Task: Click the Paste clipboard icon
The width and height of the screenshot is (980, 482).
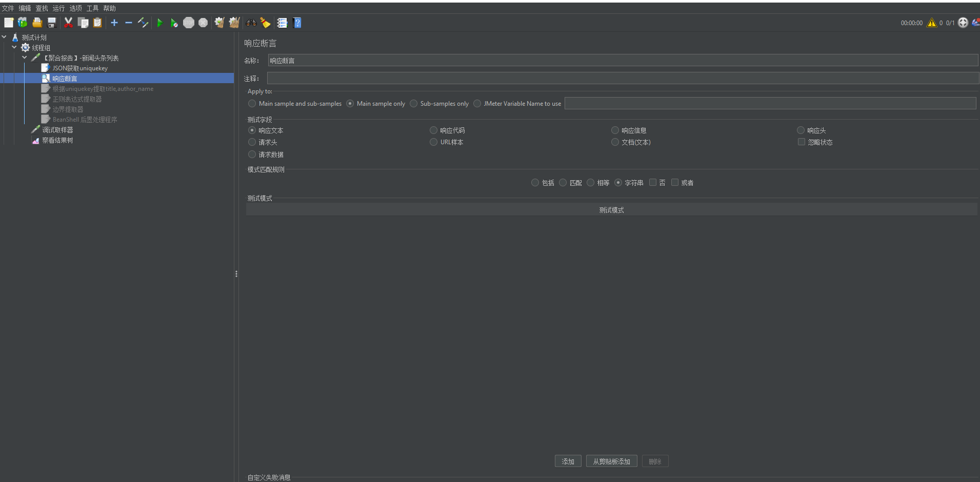Action: pos(97,23)
